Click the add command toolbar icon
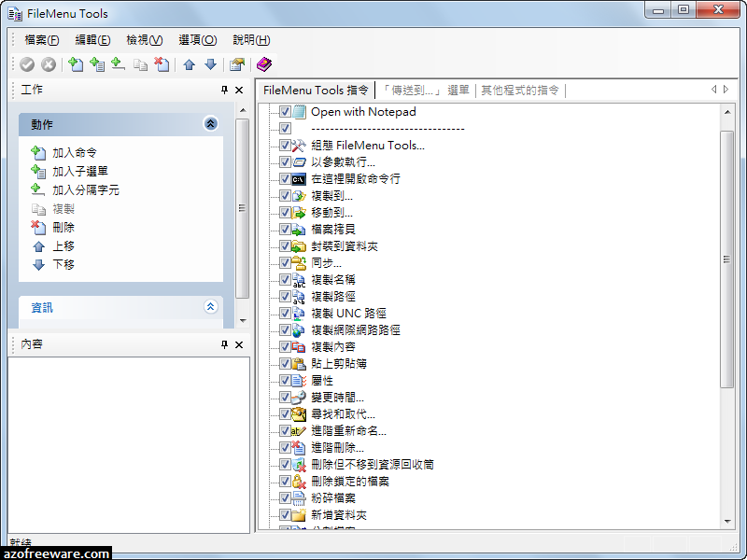Image resolution: width=747 pixels, height=560 pixels. pyautogui.click(x=76, y=64)
